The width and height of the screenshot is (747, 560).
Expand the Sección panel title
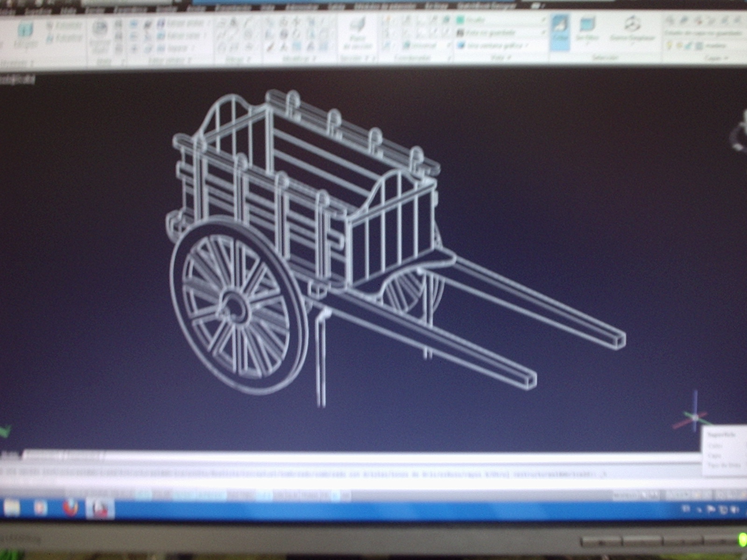pos(358,59)
